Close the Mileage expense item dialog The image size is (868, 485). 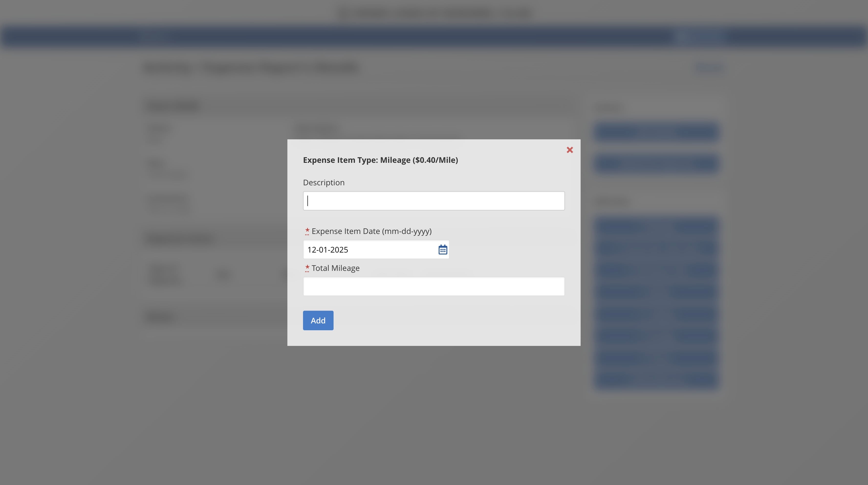point(569,150)
